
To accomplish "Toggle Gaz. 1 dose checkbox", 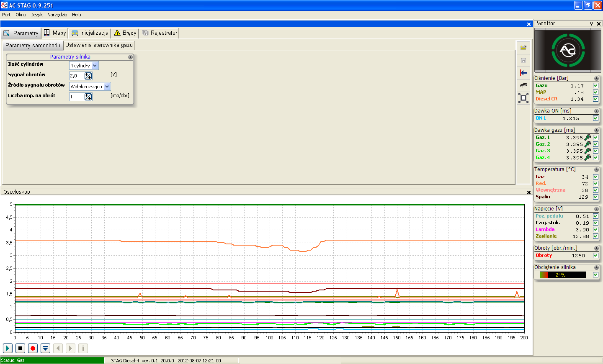I will click(595, 137).
